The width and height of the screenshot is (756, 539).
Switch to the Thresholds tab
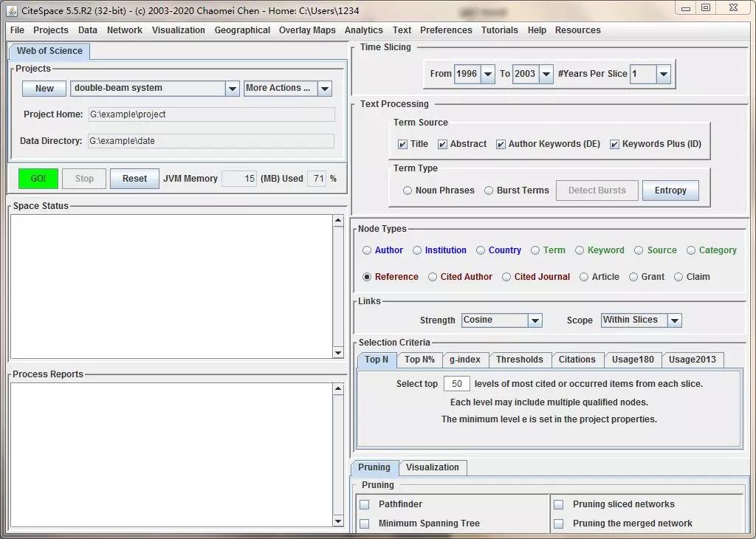(520, 360)
